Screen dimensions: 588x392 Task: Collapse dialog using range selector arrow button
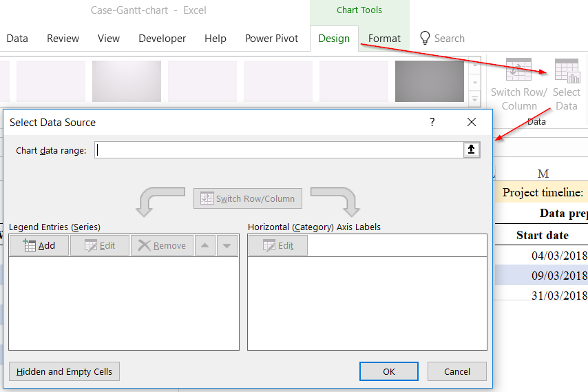tap(472, 149)
